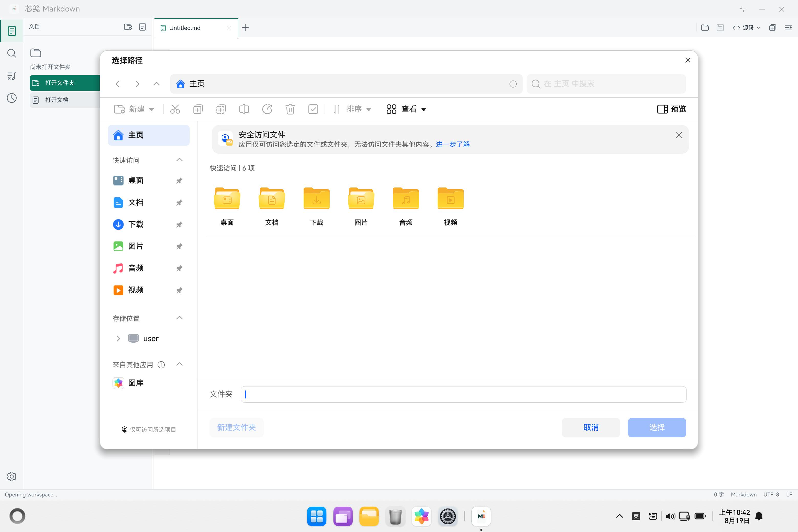Viewport: 798px width, 532px height.
Task: Select 文档 in dialog sidebar
Action: (x=149, y=203)
